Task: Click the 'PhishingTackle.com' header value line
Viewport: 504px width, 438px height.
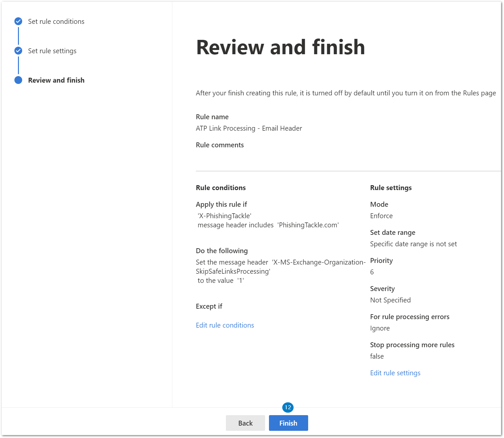Action: click(268, 225)
